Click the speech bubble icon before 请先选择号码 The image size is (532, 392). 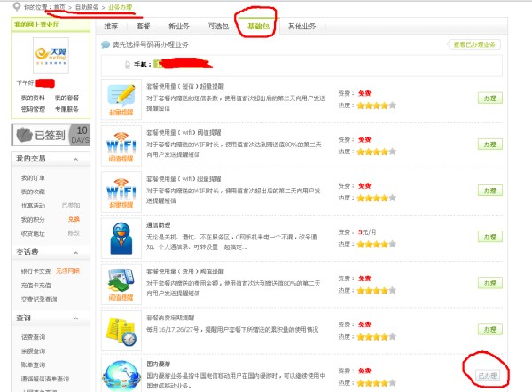pyautogui.click(x=106, y=44)
